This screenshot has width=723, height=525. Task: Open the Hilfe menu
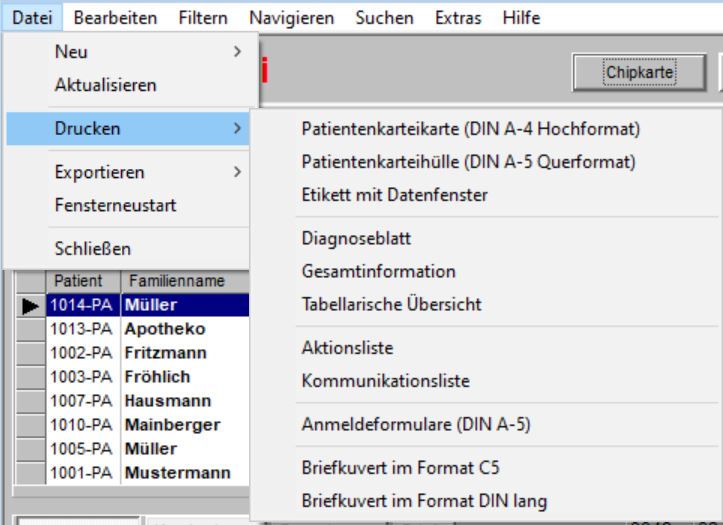tap(521, 18)
